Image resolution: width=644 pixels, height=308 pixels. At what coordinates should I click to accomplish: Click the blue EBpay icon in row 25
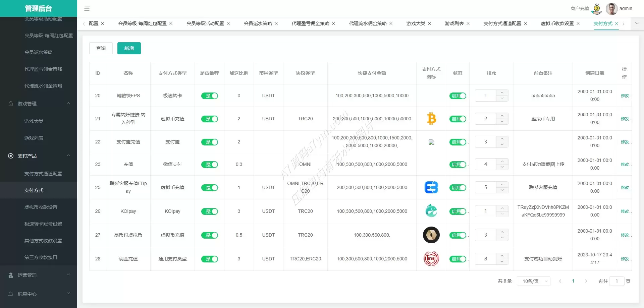pyautogui.click(x=431, y=187)
